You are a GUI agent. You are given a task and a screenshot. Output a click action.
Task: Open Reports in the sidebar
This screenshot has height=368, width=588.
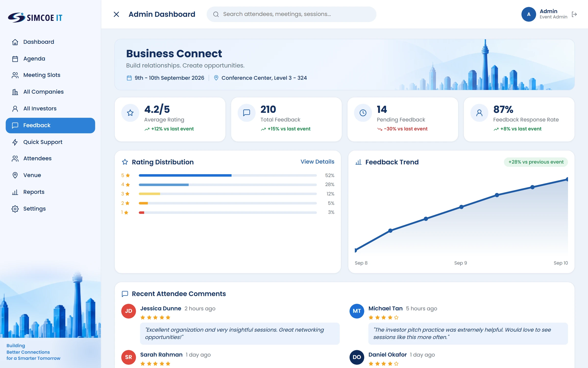click(x=50, y=192)
